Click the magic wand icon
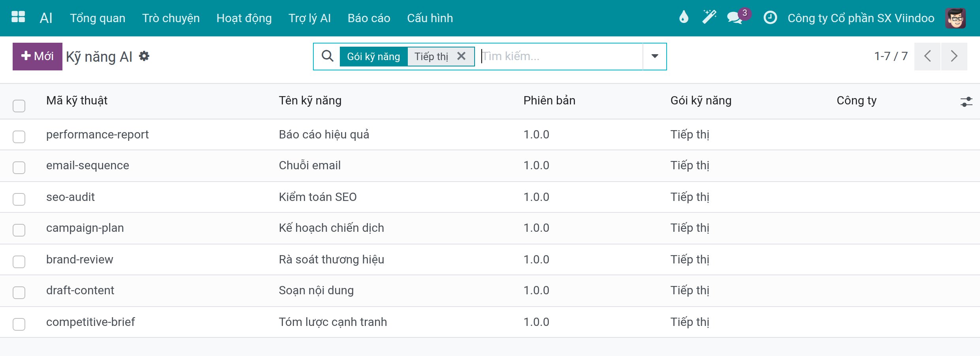Image resolution: width=980 pixels, height=356 pixels. point(709,17)
